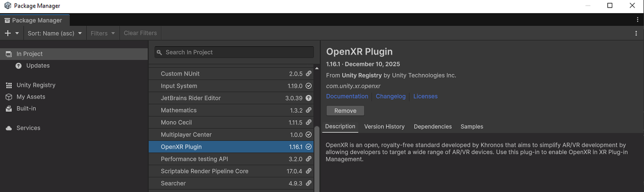Viewport: 644px width, 192px height.
Task: Click the link icon beside Scriptable Render Pipeline Core
Action: coord(308,171)
